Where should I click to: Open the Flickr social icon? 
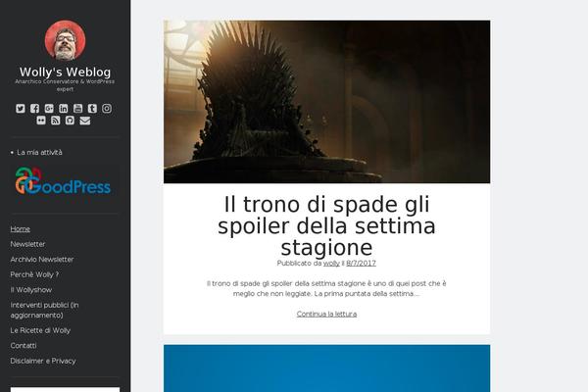tap(41, 120)
